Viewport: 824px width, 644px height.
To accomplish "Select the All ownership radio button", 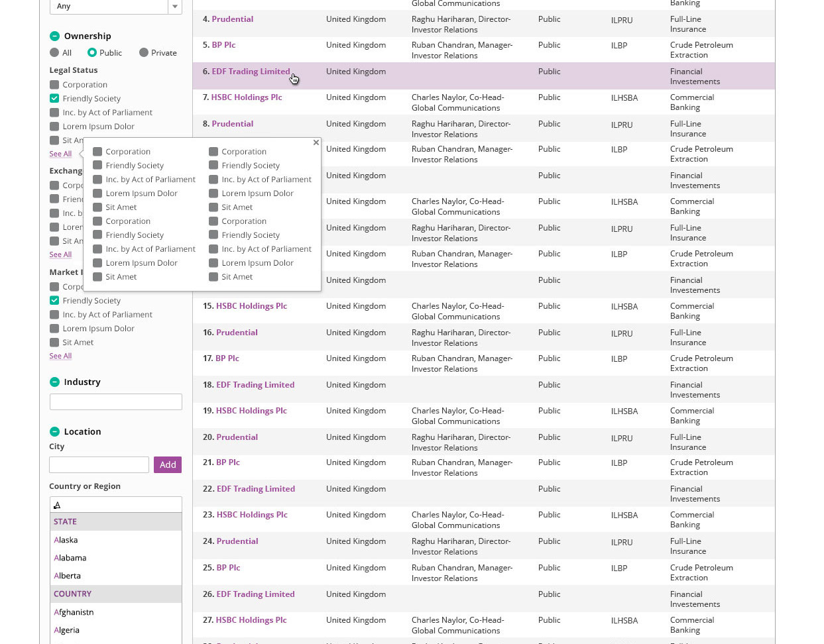I will [54, 52].
